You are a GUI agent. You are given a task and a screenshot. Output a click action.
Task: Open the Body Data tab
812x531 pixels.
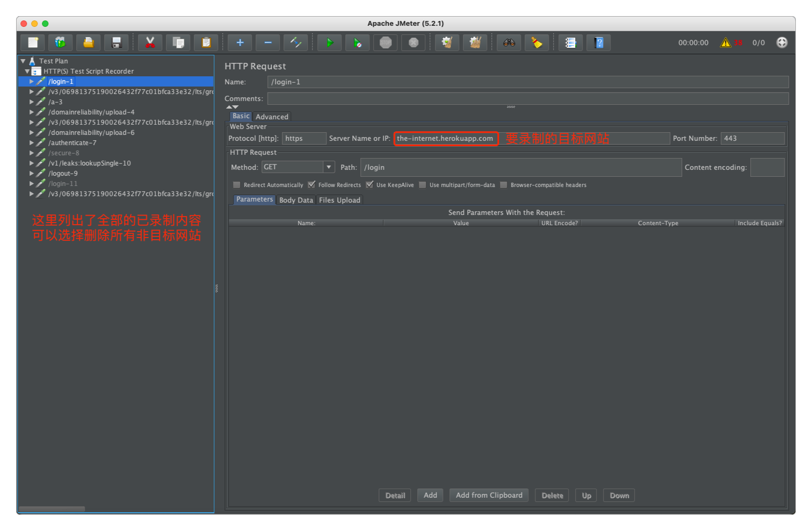click(296, 200)
